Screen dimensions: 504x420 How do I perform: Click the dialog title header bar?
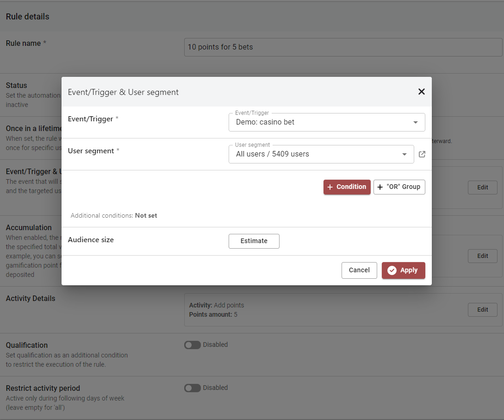[x=231, y=92]
